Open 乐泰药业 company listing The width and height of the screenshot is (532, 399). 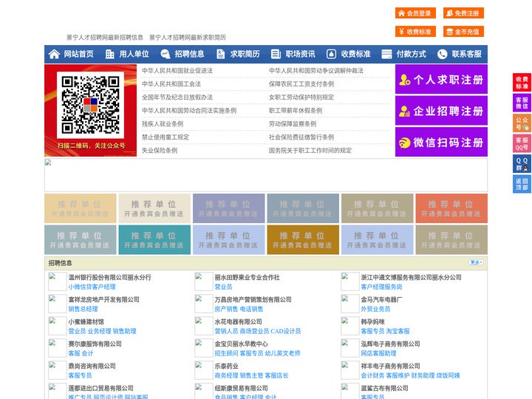(226, 366)
